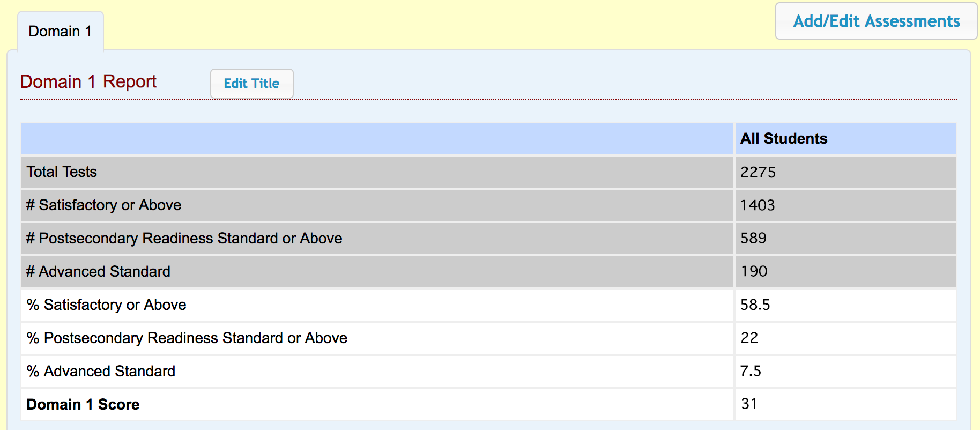Image resolution: width=980 pixels, height=430 pixels.
Task: Select the % Advanced Standard value 7.5
Action: point(751,372)
